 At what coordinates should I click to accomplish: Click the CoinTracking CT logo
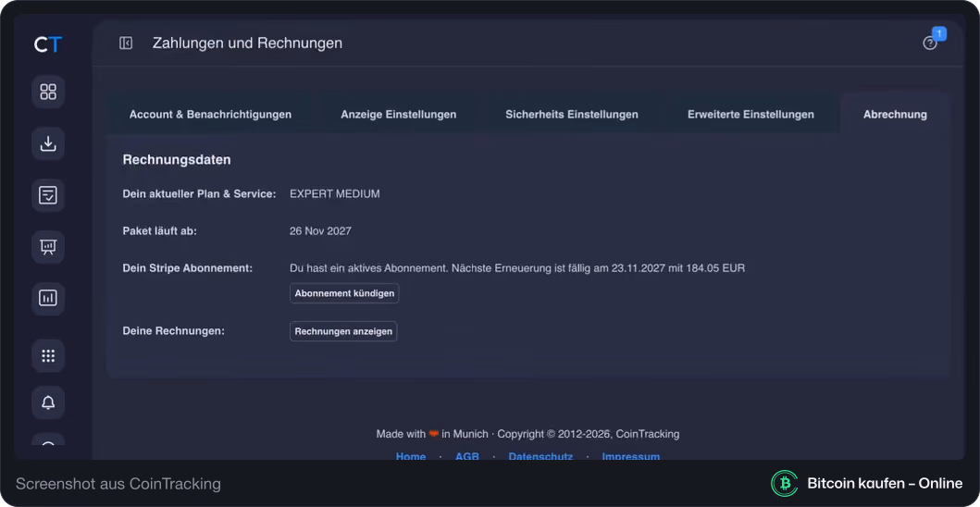click(48, 44)
